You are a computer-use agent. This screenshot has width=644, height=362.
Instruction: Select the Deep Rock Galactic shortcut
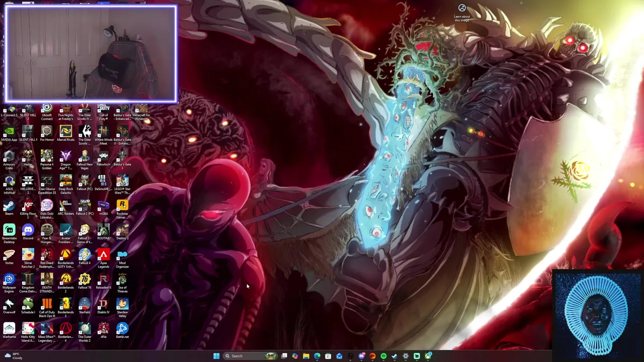point(65,185)
